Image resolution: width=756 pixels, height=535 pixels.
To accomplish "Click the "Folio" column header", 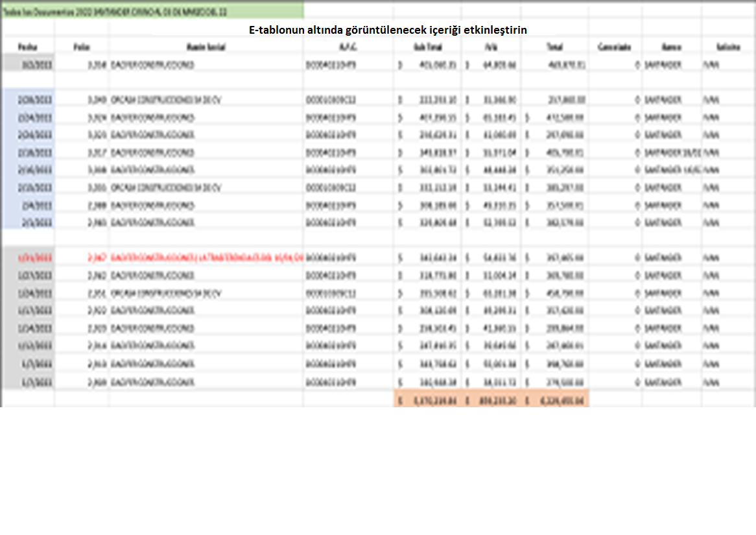I will click(x=82, y=47).
